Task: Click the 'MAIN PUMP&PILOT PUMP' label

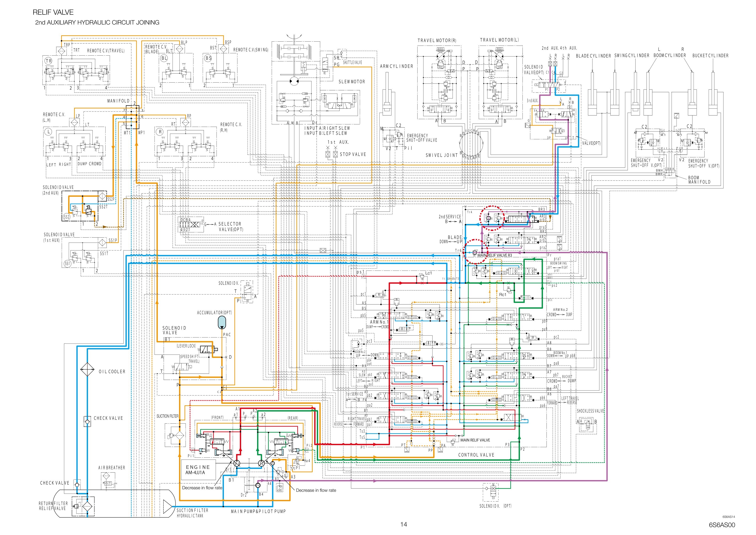Action: click(x=258, y=511)
